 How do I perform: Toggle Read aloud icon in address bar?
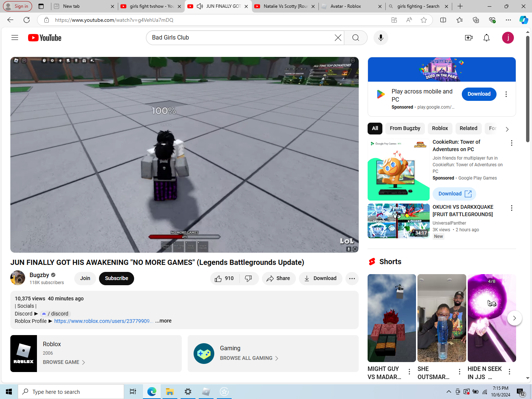pos(409,20)
